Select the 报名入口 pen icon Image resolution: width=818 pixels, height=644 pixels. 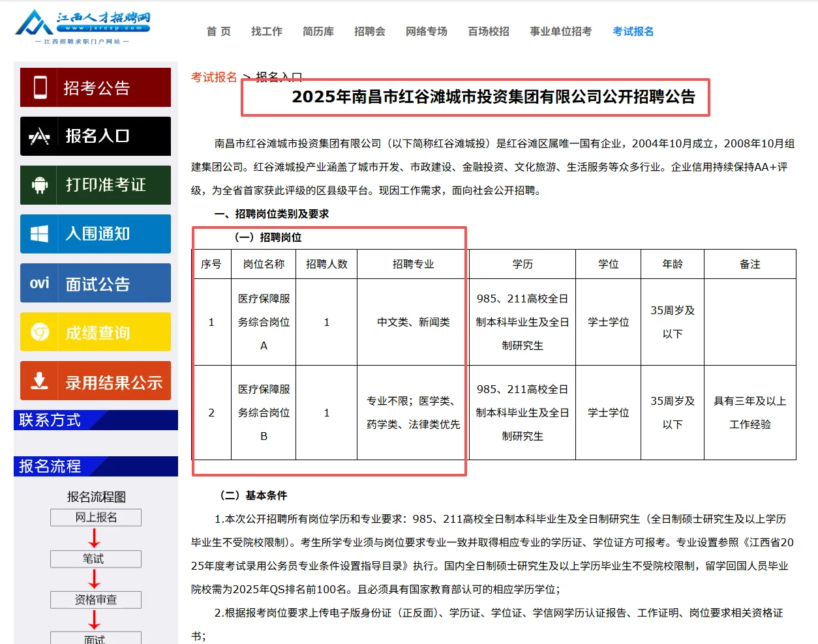[40, 136]
